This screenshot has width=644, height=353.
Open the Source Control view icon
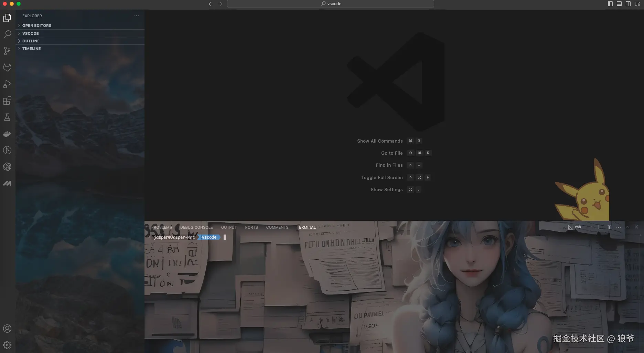pos(7,51)
